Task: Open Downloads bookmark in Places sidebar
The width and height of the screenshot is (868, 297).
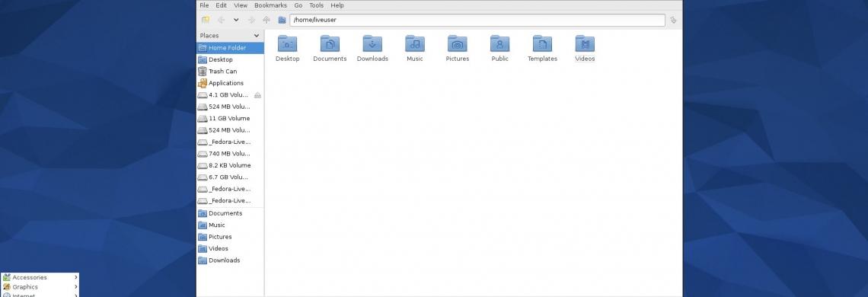Action: [x=230, y=260]
